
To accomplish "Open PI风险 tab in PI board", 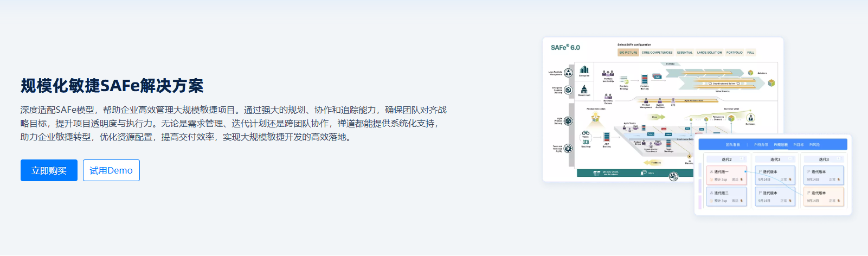I will point(815,145).
